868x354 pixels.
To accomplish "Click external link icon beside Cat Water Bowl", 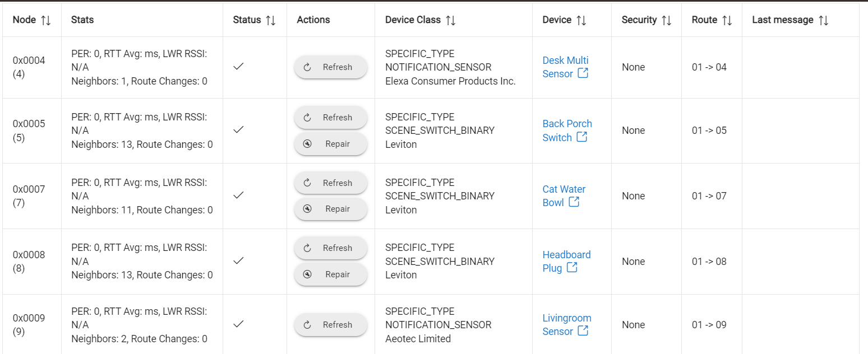I will click(x=574, y=202).
